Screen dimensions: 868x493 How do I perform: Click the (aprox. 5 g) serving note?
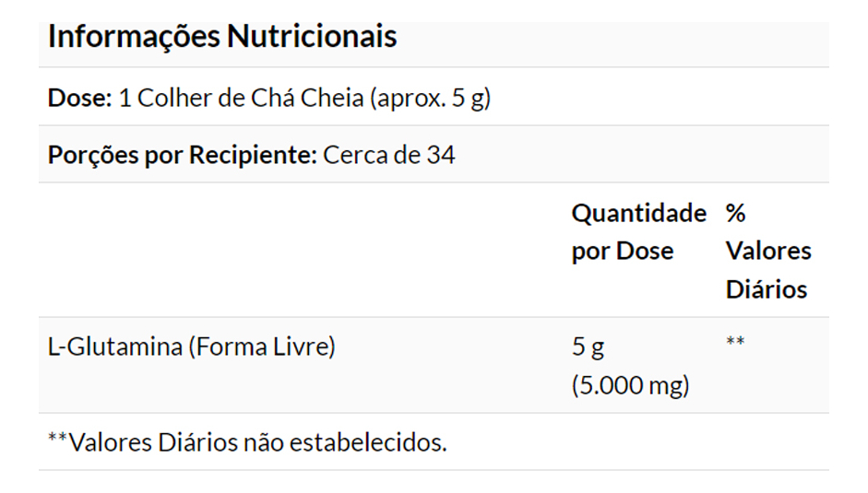[x=430, y=98]
